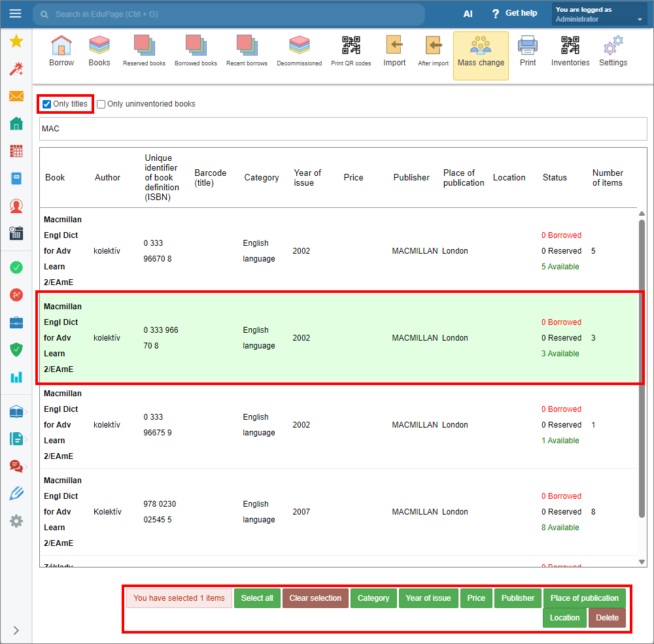Open the Decommissioned books section
The height and width of the screenshot is (644, 654).
pos(299,51)
